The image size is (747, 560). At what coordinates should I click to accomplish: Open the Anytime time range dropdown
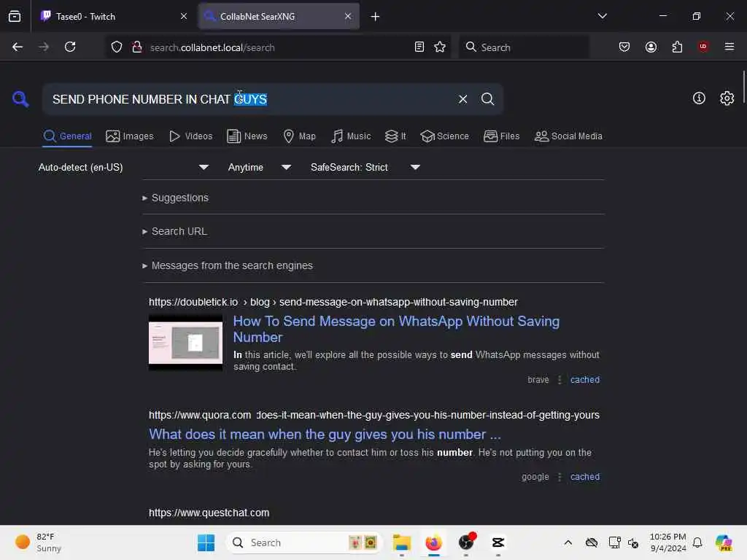pyautogui.click(x=259, y=167)
